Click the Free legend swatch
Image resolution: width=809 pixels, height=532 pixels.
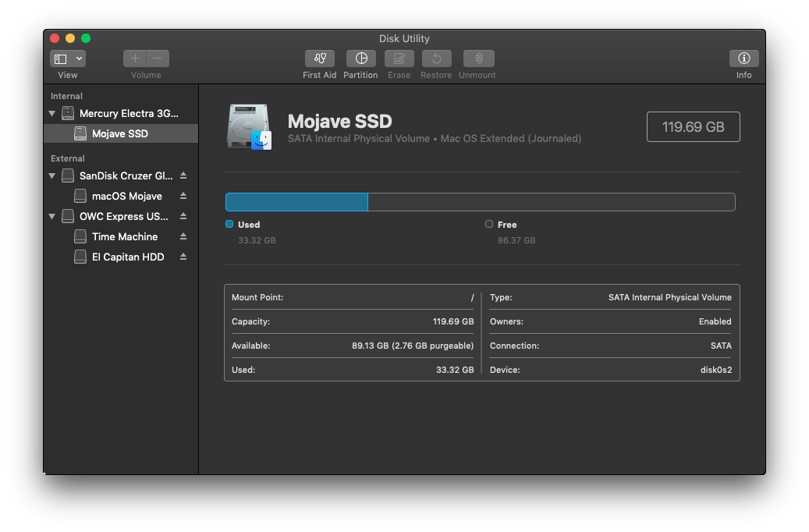[489, 224]
